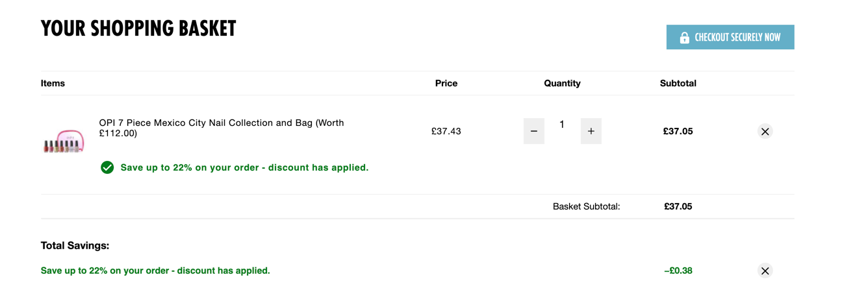Click the Basket Subtotal label
868x292 pixels.
[x=586, y=206]
